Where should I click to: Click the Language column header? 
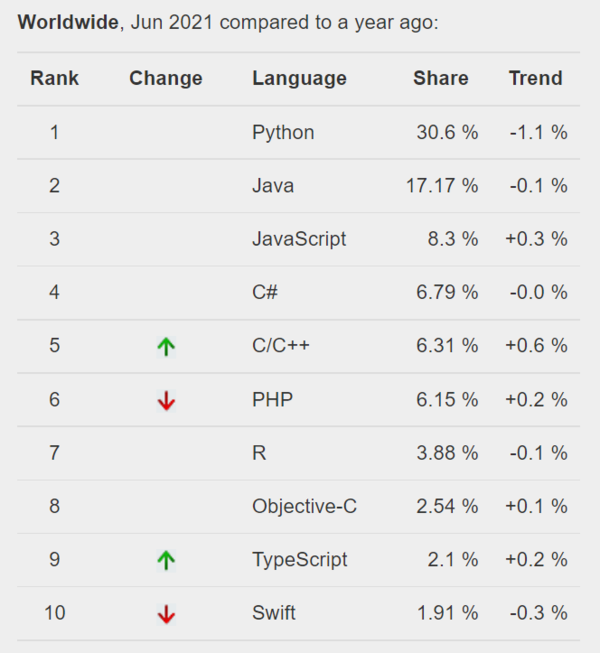click(x=299, y=78)
